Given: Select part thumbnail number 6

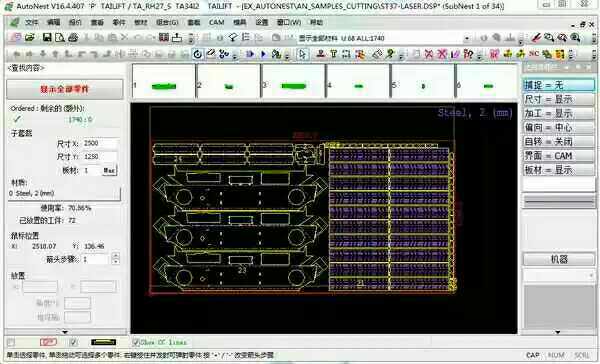Looking at the screenshot, I should point(487,81).
